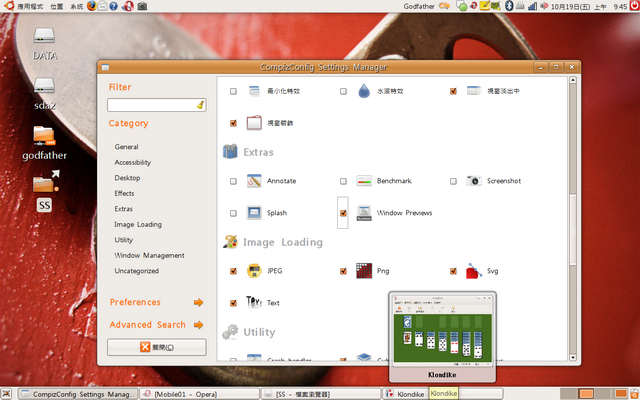Open the 位置 places menu
Screen dimensions: 640x400
click(x=56, y=7)
